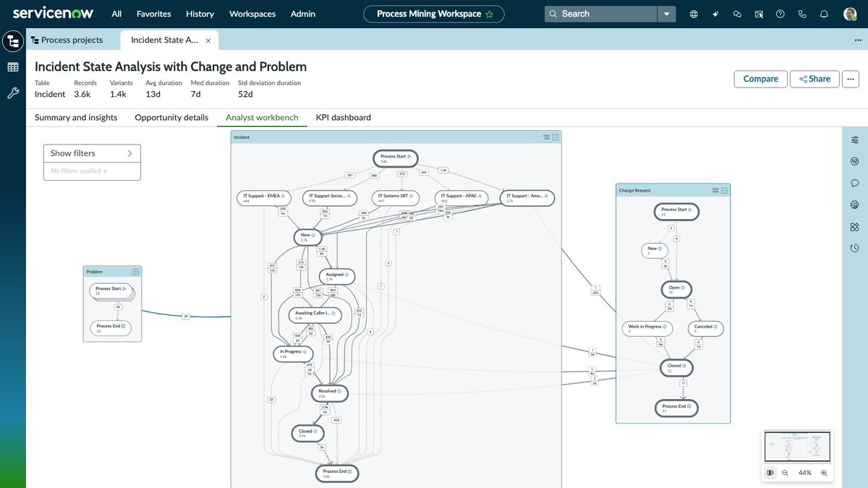The image size is (868, 488).
Task: Open the sidebar discussions chat icon
Action: pos(737,14)
